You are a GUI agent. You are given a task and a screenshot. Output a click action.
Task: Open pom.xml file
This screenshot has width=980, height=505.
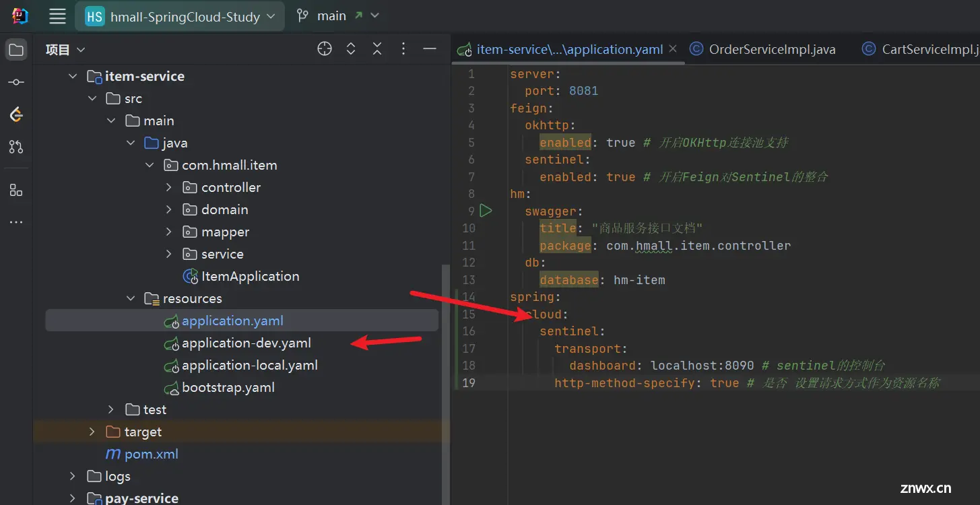pyautogui.click(x=142, y=454)
